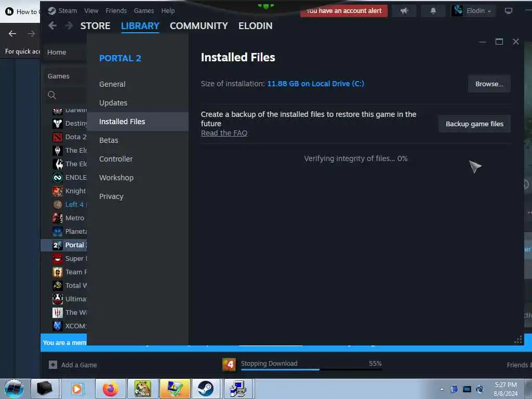Click browser back arrow in background window
The image size is (532, 399).
coord(12,34)
